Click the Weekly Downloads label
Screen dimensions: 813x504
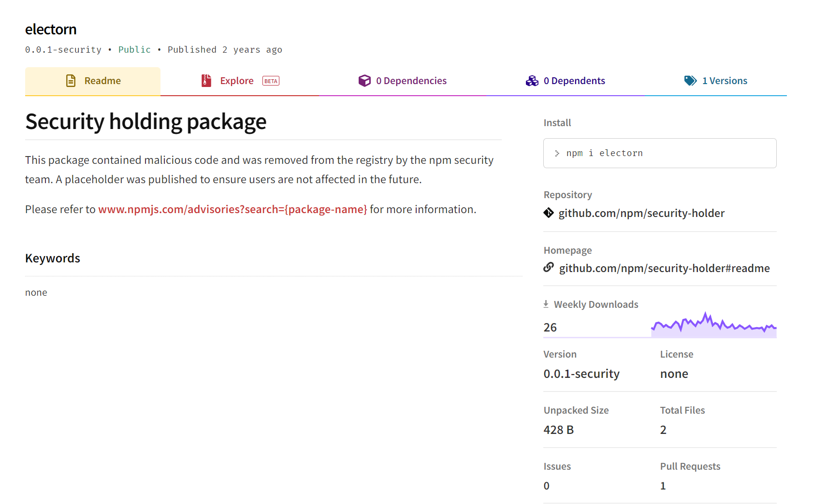coord(596,304)
